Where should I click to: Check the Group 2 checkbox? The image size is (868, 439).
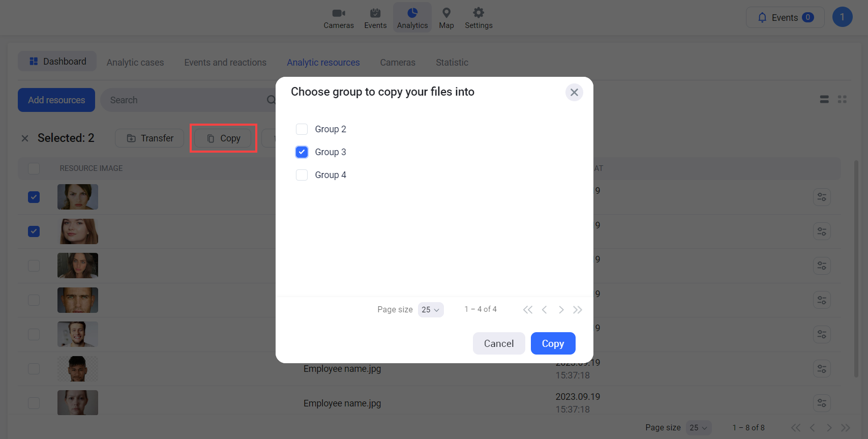(x=302, y=129)
